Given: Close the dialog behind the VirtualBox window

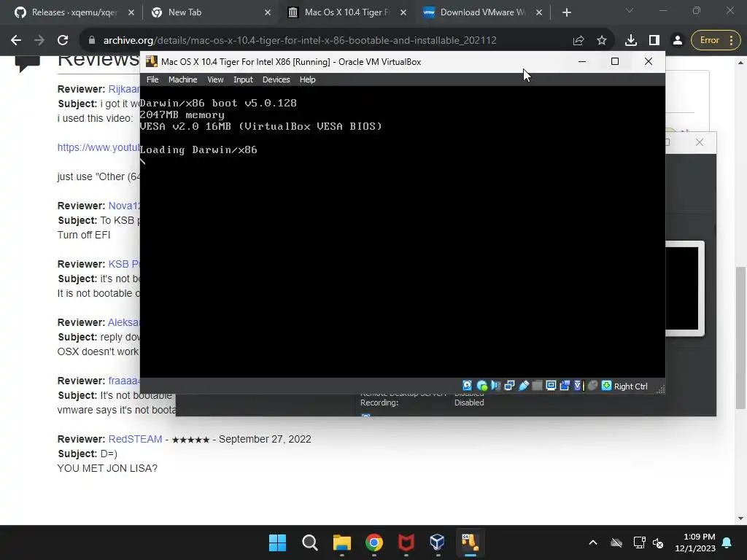Looking at the screenshot, I should (x=700, y=142).
